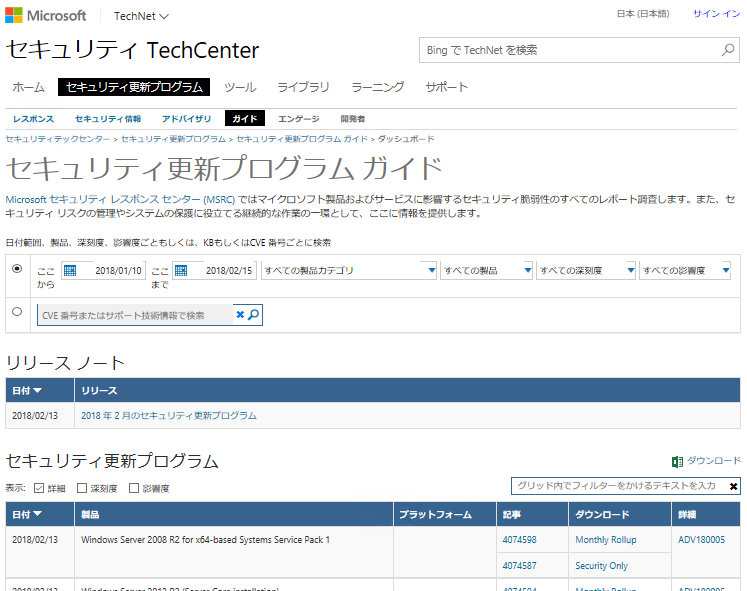Clear the grid filter text with X
Image resolution: width=747 pixels, height=591 pixels.
(733, 486)
